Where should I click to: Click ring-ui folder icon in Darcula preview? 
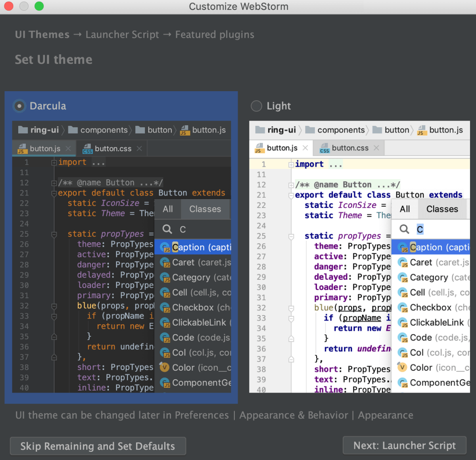(x=23, y=130)
